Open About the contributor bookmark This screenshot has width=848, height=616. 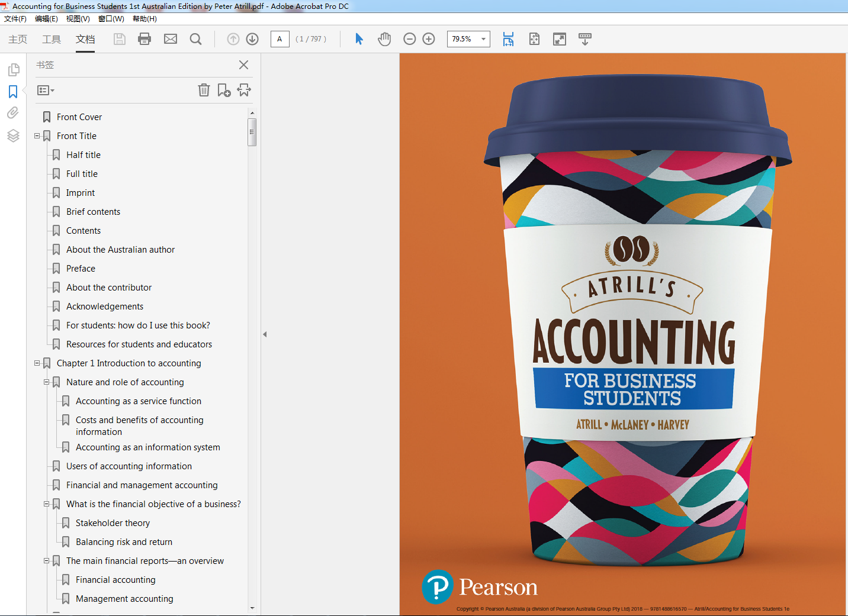click(109, 288)
